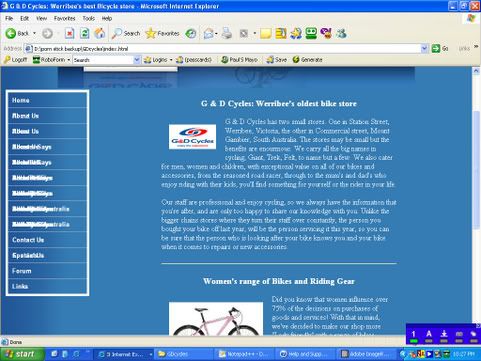Screen dimensions: 481x361
Task: Open the Favorites menu
Action: [x=64, y=18]
